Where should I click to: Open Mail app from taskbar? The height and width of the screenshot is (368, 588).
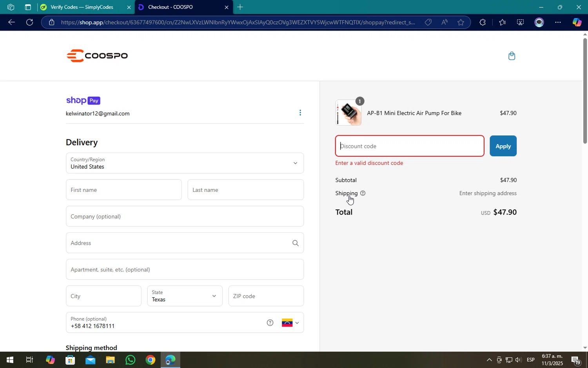pos(90,360)
